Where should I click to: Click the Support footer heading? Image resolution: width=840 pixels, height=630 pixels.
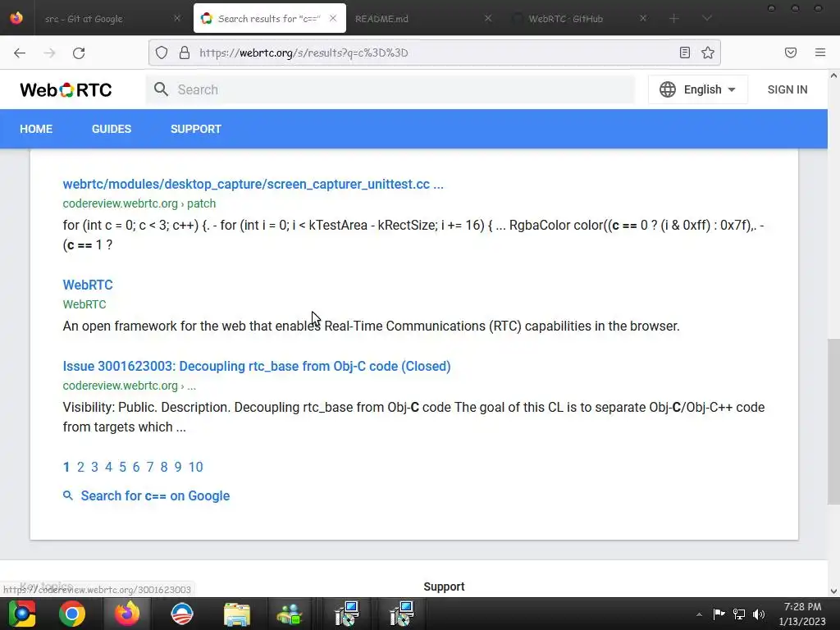(444, 587)
